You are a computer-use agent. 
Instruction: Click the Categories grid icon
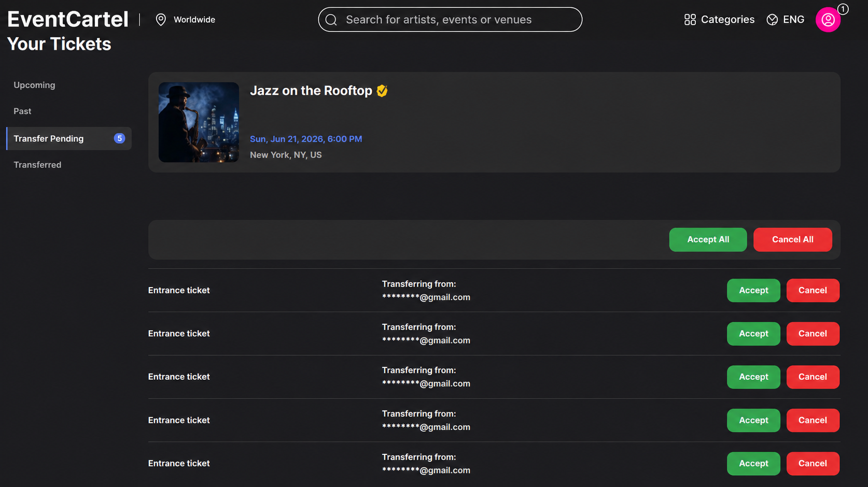click(690, 20)
